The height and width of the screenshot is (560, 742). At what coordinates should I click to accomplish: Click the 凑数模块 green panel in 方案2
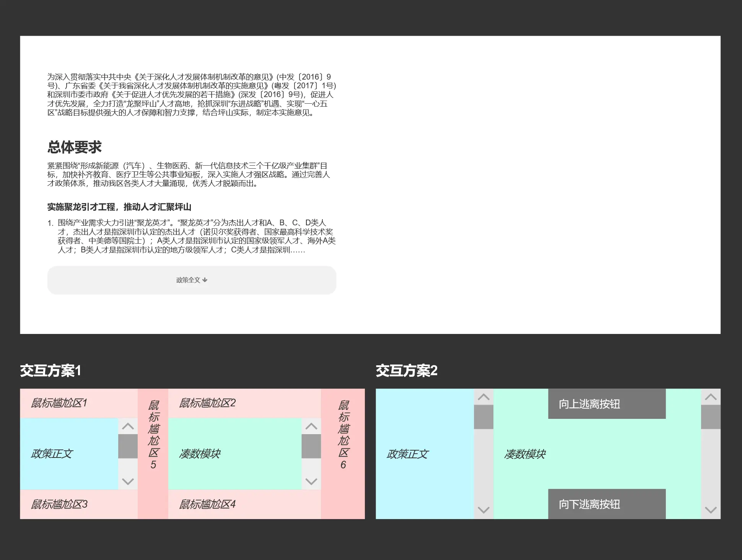525,454
